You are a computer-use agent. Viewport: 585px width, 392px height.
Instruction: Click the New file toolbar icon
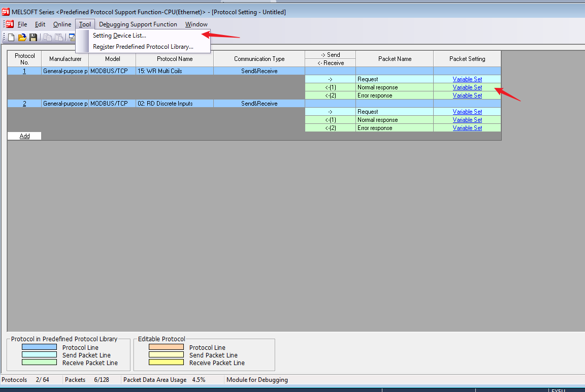click(11, 37)
